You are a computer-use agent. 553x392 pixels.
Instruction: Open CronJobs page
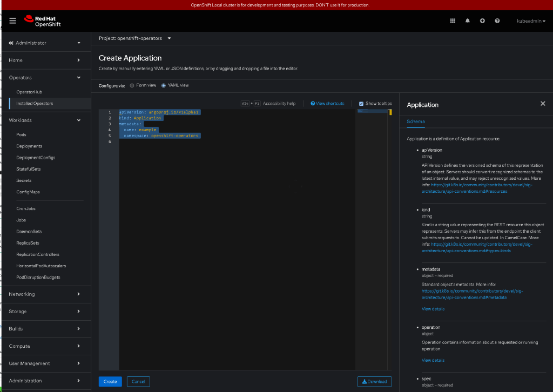click(26, 208)
